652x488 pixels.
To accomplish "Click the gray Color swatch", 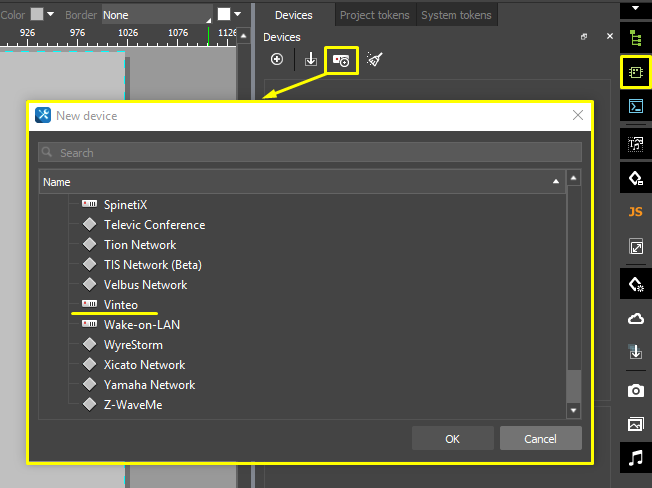I will 37,15.
